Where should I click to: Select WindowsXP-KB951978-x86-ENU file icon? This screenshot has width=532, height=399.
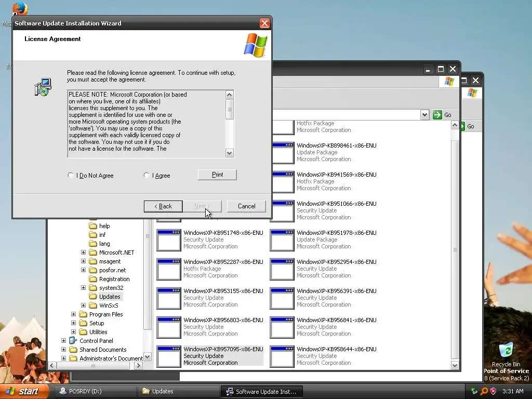(282, 240)
